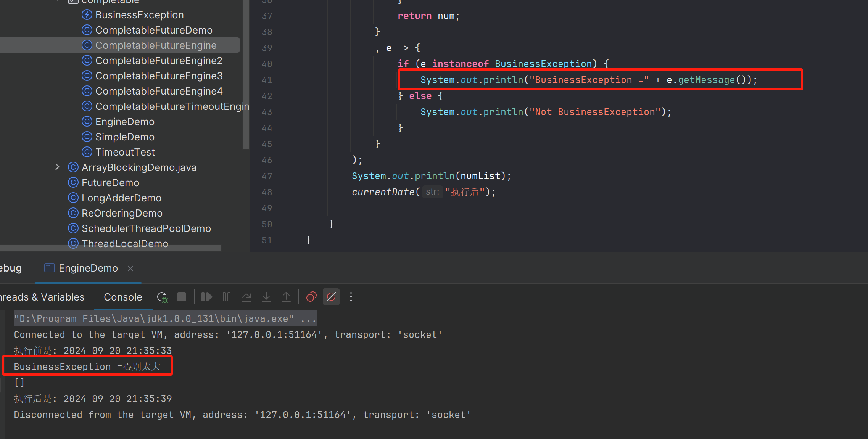Image resolution: width=868 pixels, height=439 pixels.
Task: Open CompletableFutureEngine2 class in project tree
Action: [x=158, y=61]
